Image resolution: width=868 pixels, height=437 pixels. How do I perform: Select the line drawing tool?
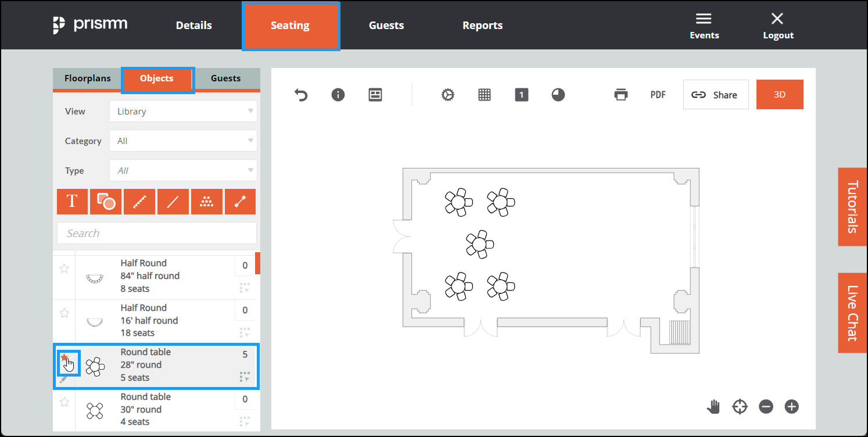click(173, 202)
